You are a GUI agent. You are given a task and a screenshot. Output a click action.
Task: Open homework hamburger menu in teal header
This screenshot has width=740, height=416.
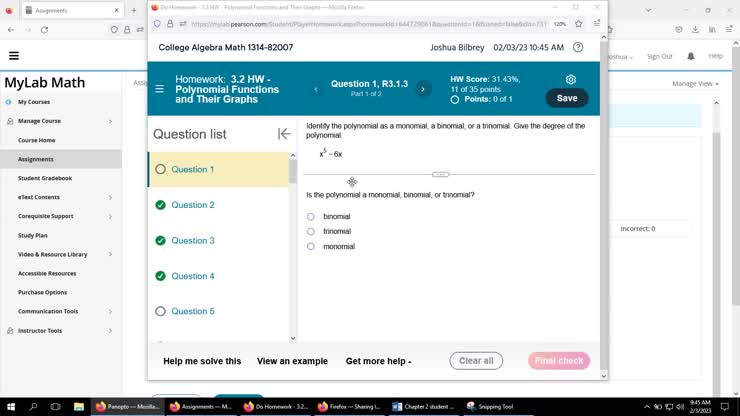tap(160, 89)
